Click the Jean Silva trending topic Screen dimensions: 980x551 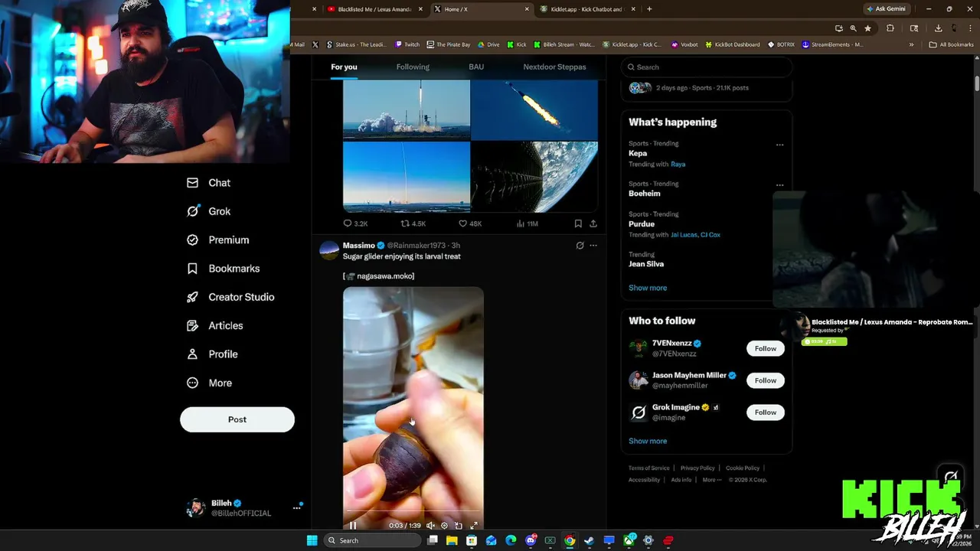646,264
